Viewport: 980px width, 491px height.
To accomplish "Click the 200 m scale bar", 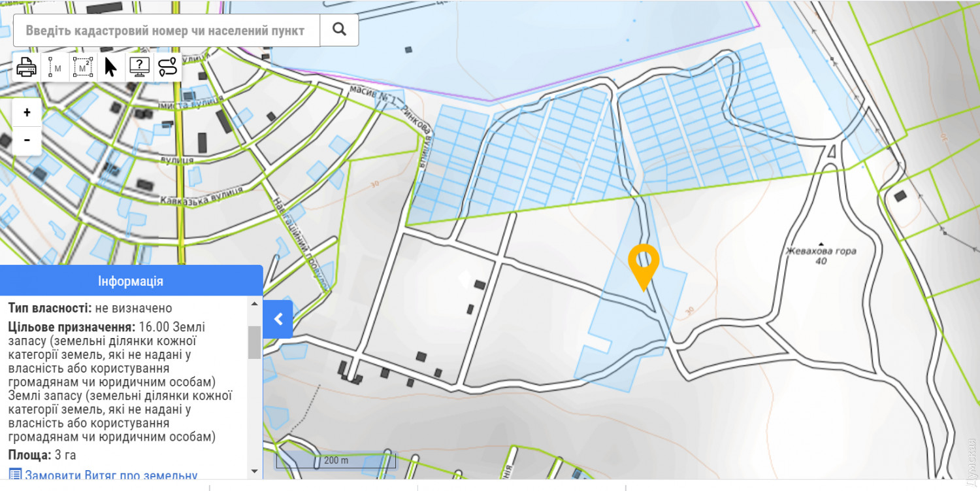I will [x=336, y=460].
